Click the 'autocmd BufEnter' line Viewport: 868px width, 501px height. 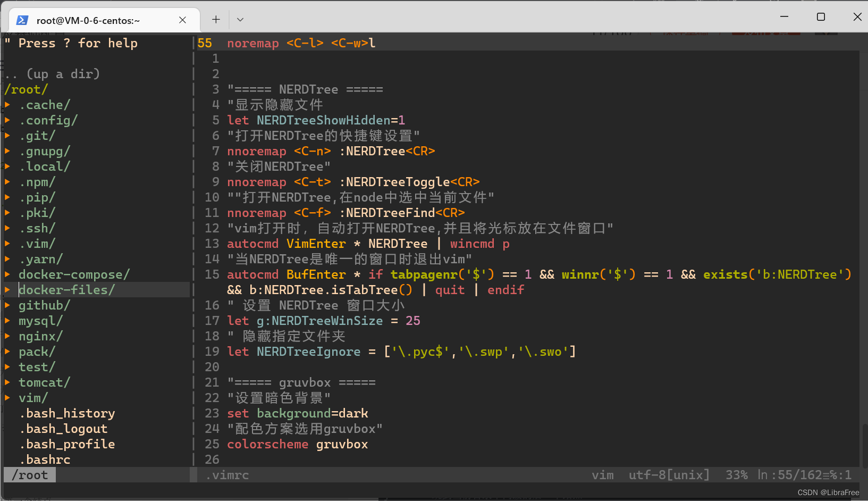[x=539, y=274]
